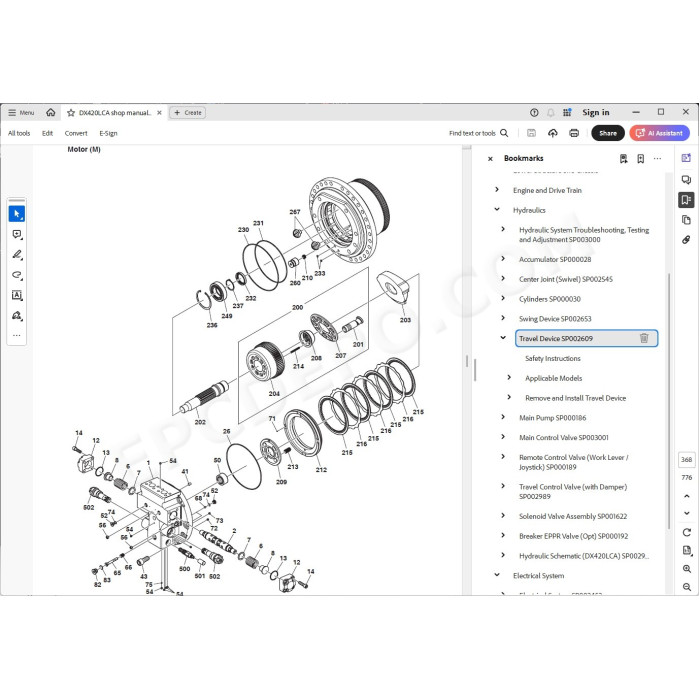Open the Safety Instructions bookmark
The width and height of the screenshot is (700, 700).
coord(553,358)
